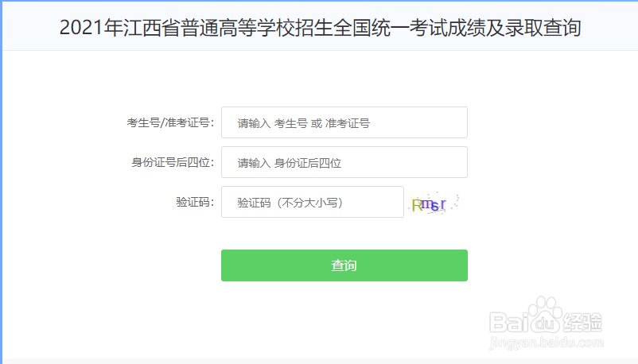
Task: Click the captcha image to refresh it
Action: (x=434, y=203)
